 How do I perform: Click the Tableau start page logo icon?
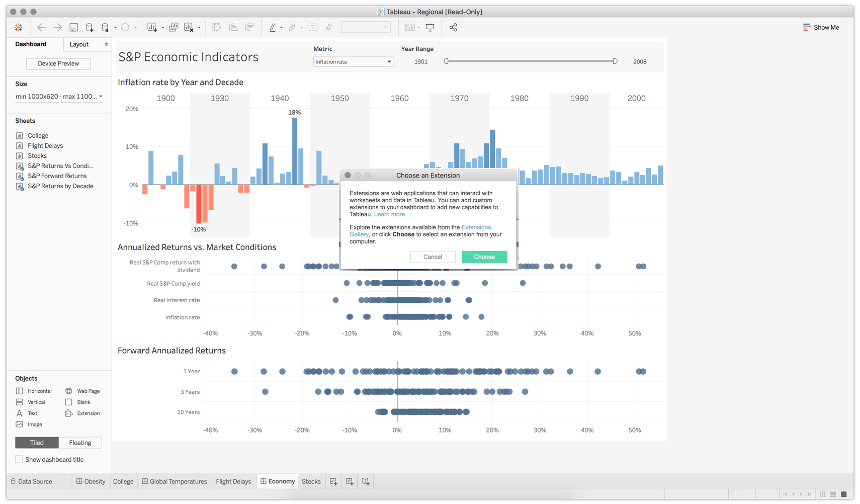click(19, 27)
